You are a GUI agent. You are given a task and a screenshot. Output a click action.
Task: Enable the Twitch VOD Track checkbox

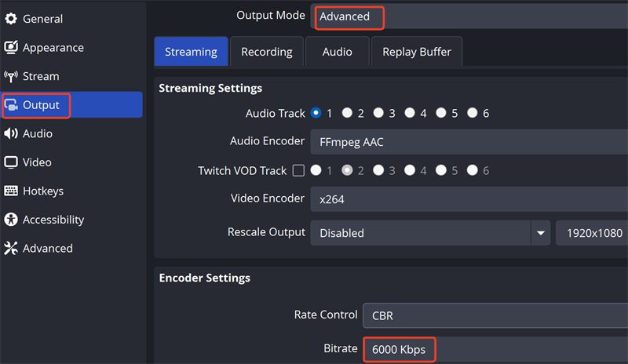click(x=298, y=170)
